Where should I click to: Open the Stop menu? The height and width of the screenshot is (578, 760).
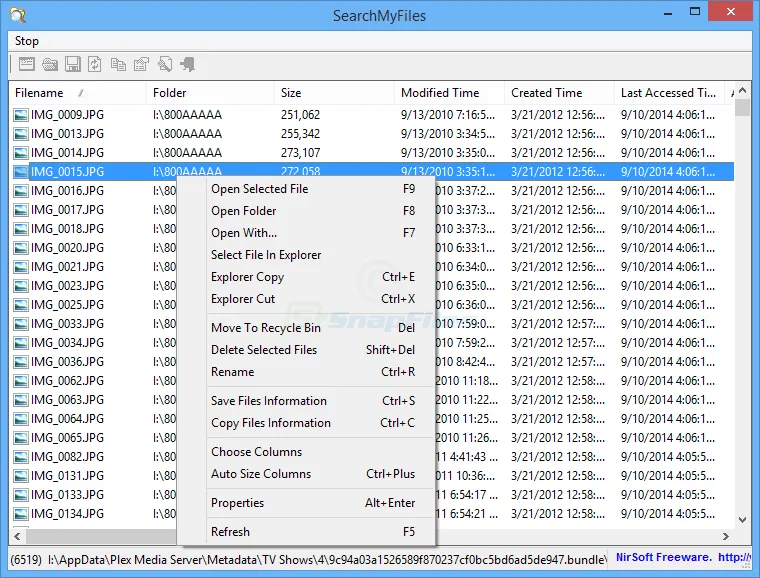(x=27, y=41)
